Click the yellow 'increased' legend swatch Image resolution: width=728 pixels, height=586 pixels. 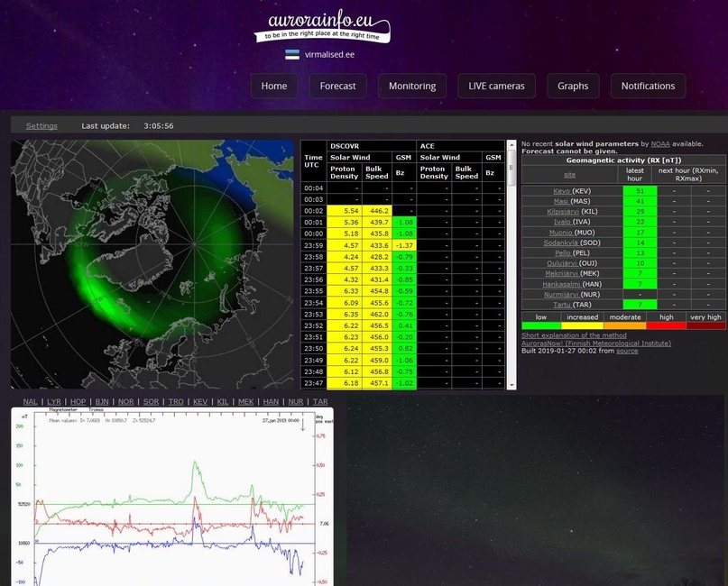[582, 325]
